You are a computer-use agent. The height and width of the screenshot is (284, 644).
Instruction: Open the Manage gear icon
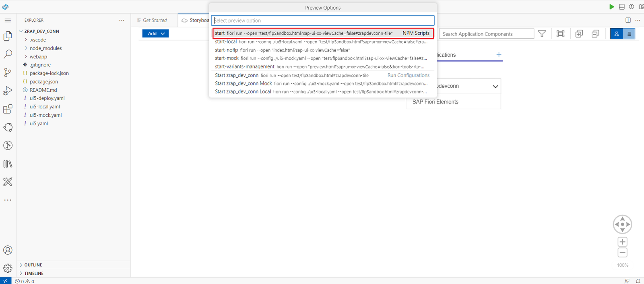[x=8, y=268]
